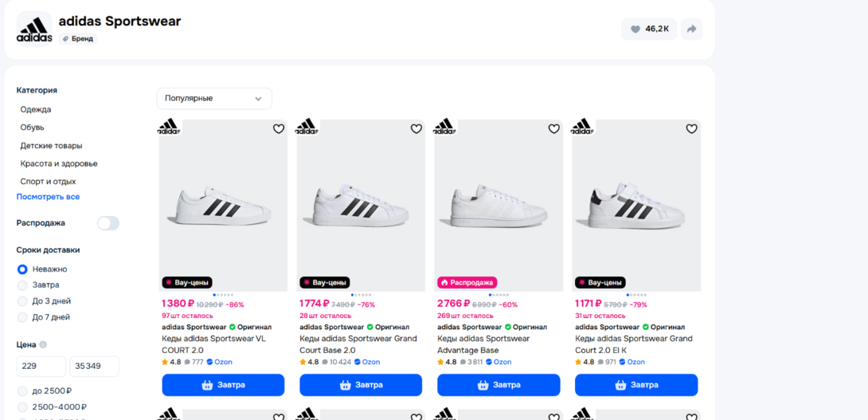Favorite the Advantage Base sneakers
The image size is (868, 420).
tap(554, 129)
